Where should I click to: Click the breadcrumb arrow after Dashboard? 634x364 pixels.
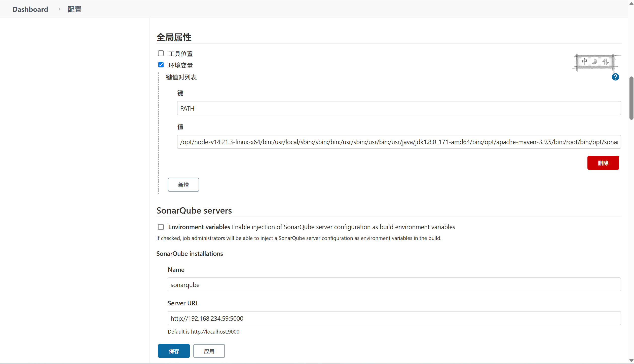point(59,9)
